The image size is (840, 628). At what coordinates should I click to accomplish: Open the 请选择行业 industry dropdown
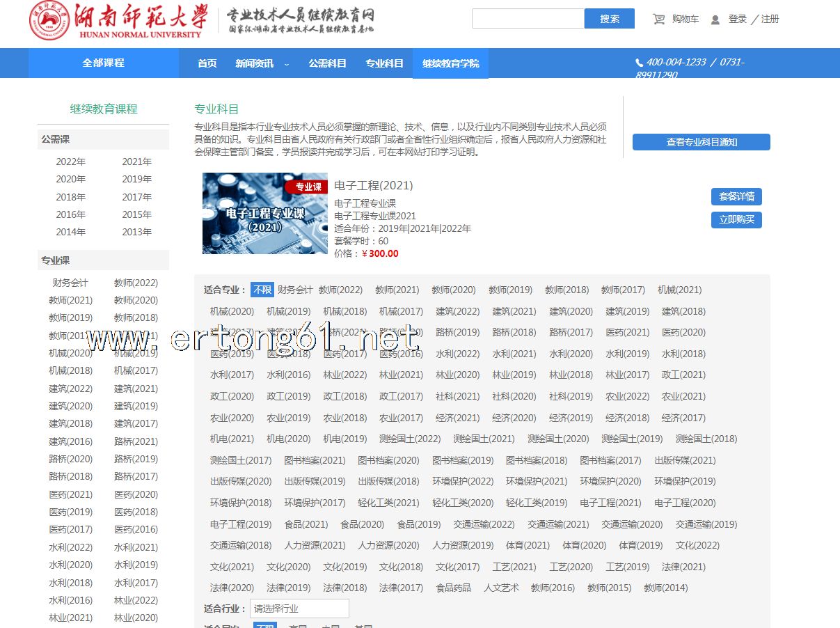pyautogui.click(x=299, y=609)
